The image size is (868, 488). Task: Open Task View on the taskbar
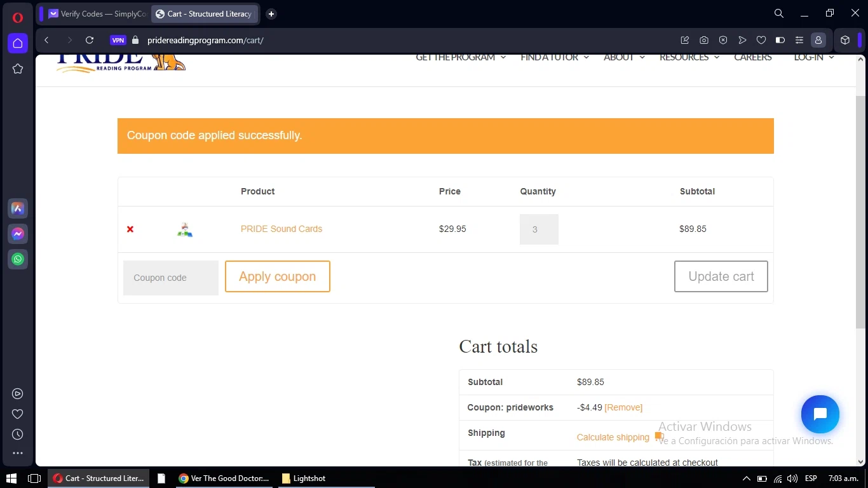tap(35, 478)
